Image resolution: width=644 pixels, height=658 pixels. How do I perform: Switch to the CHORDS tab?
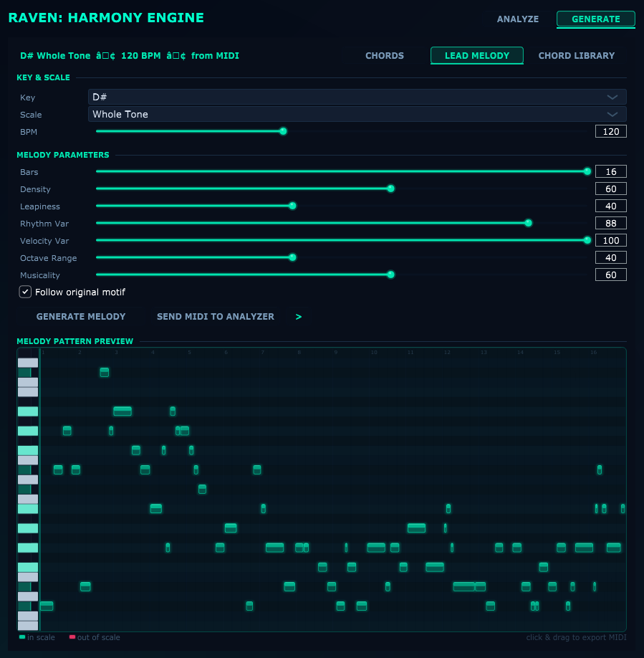tap(385, 55)
